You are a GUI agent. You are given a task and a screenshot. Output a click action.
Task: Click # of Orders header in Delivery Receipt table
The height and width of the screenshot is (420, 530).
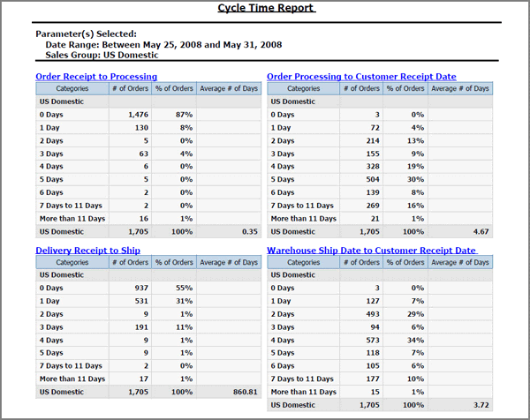(x=130, y=262)
